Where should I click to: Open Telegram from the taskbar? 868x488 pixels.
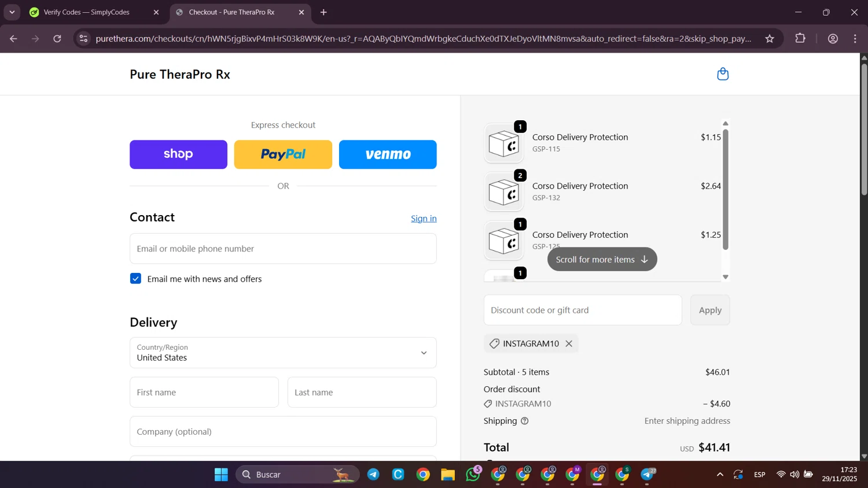[x=373, y=475]
